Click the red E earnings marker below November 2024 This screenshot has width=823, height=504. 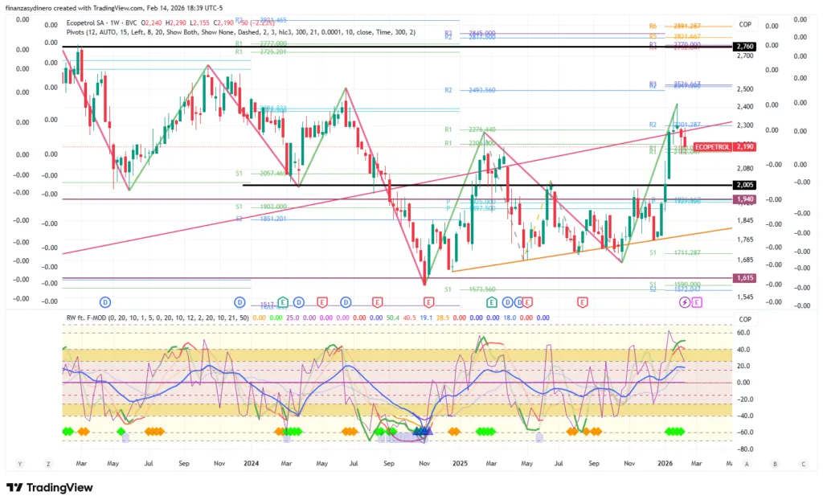429,301
